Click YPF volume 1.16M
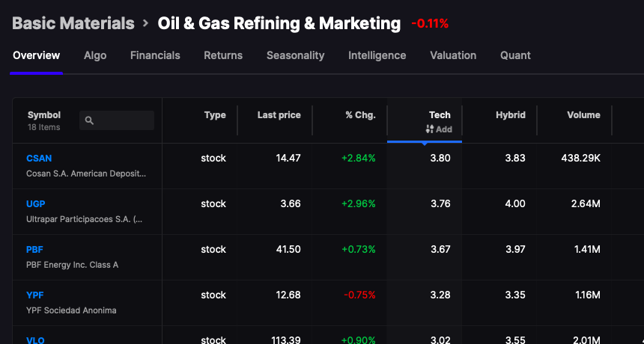 point(586,295)
